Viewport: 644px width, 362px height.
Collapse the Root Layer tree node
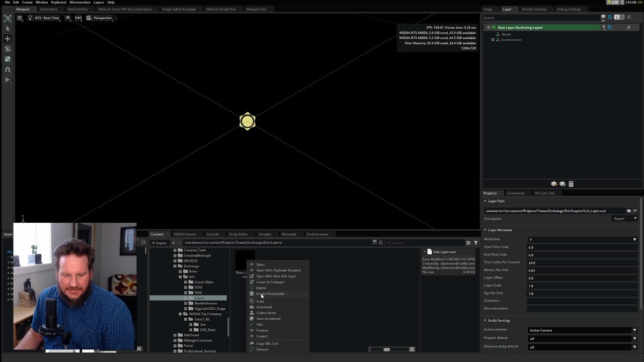pos(489,28)
